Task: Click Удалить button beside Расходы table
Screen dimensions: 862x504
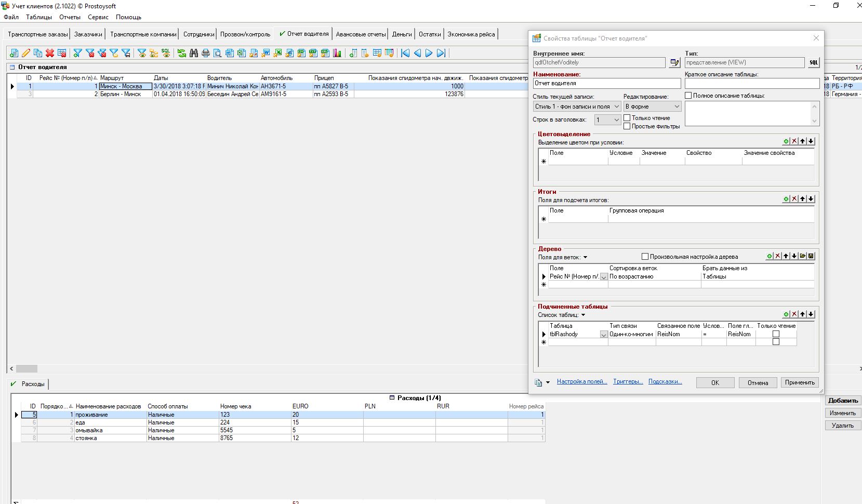Action: tap(843, 426)
